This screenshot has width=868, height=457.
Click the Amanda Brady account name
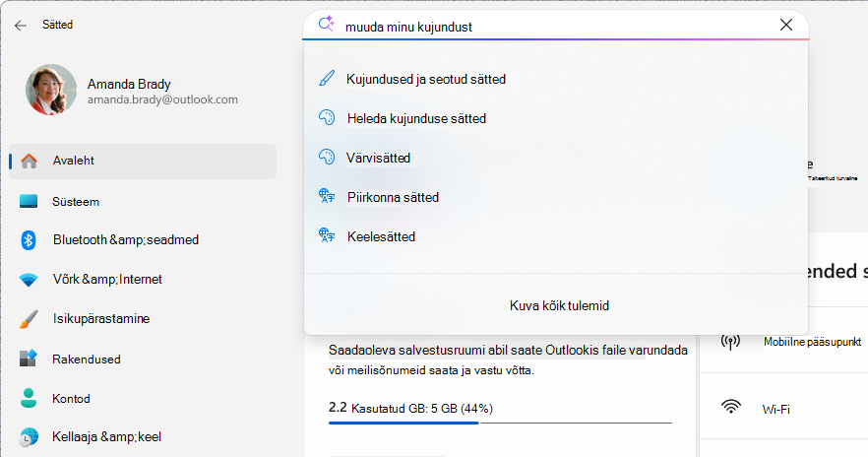[x=129, y=84]
